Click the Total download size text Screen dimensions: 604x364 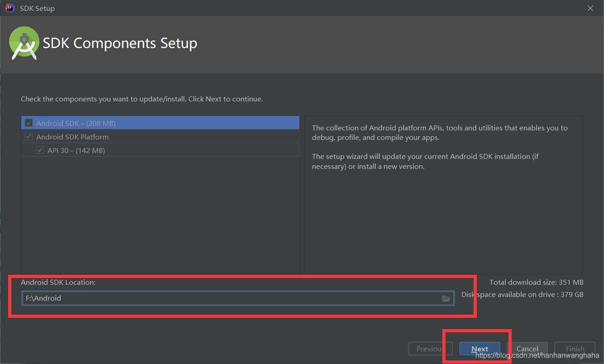[536, 282]
